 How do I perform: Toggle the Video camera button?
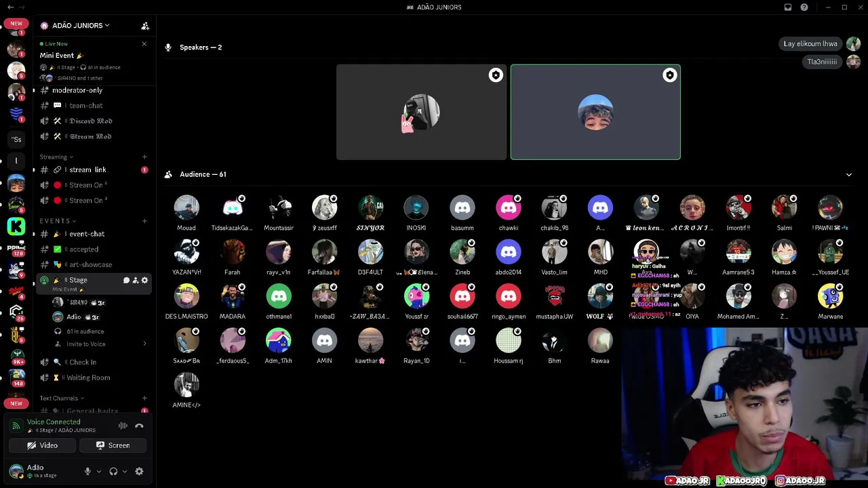[x=42, y=445]
